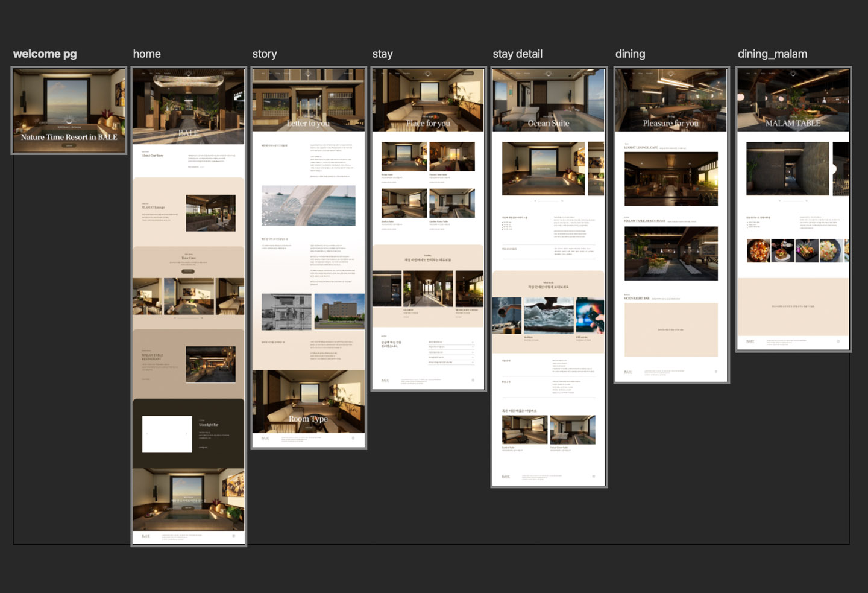The height and width of the screenshot is (593, 868).
Task: Click the "Room Type" banner in story frame
Action: (308, 419)
